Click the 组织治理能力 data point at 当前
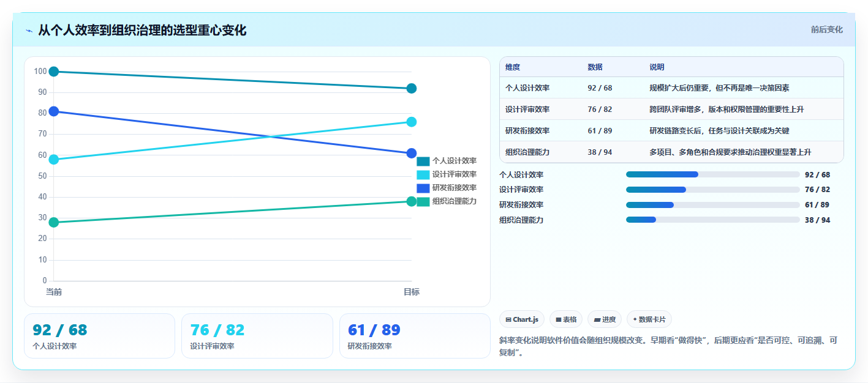This screenshot has height=383, width=868. [x=54, y=222]
